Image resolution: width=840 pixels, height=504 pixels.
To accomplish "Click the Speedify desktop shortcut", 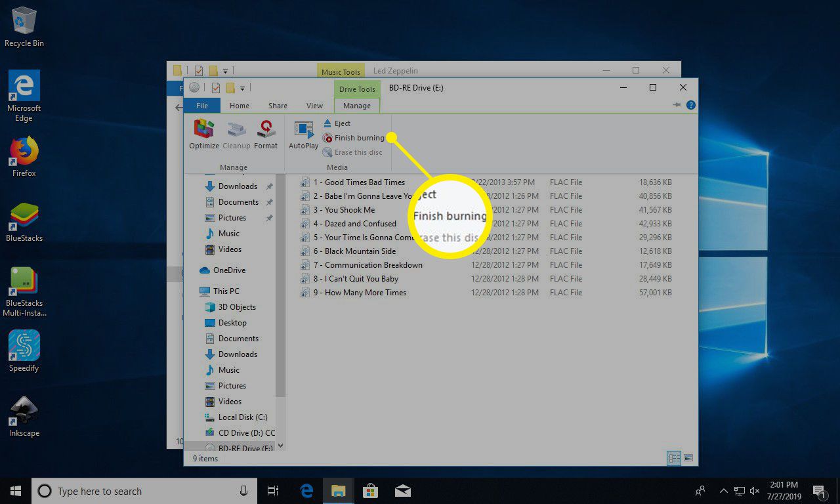I will 24,351.
